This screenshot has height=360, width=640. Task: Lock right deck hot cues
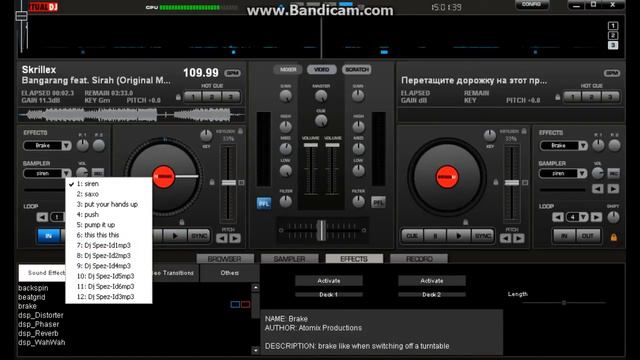point(558,97)
